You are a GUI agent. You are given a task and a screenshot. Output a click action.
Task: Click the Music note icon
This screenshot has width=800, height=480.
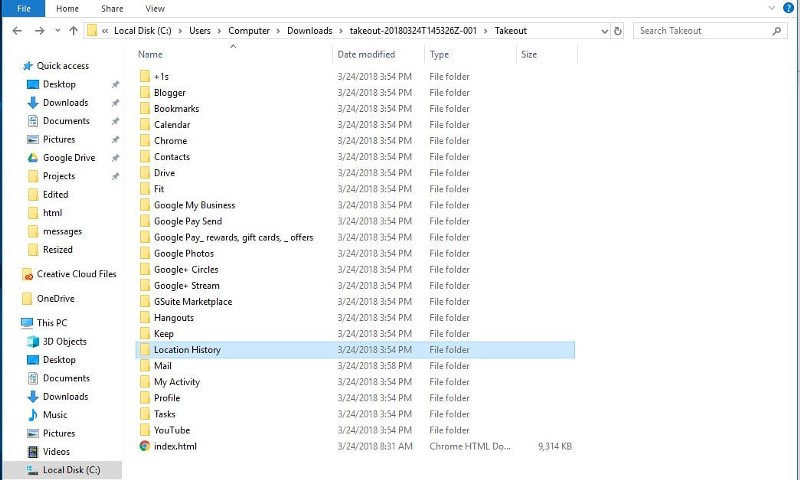[33, 415]
